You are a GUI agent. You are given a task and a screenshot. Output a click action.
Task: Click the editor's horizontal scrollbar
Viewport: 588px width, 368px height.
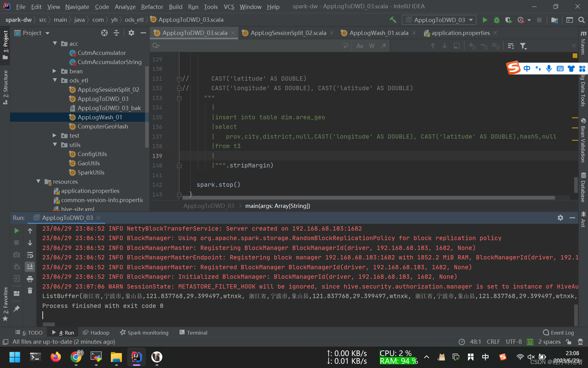[x=367, y=198]
